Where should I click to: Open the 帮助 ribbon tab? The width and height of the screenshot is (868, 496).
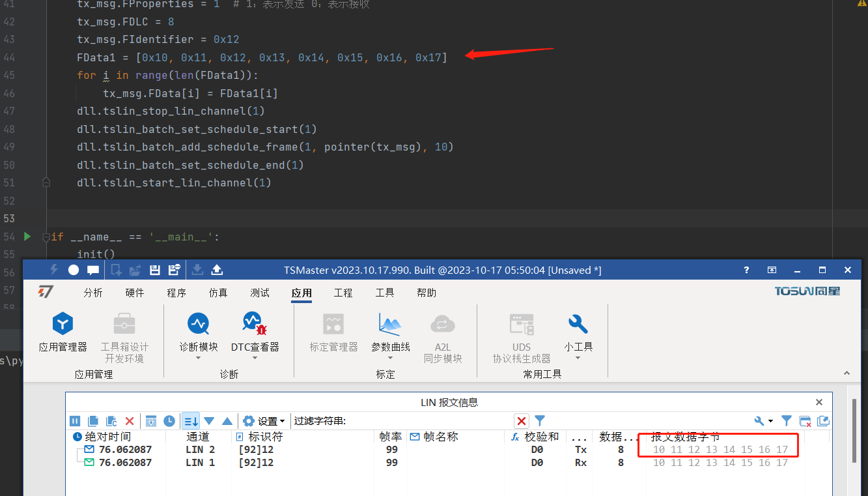click(427, 293)
